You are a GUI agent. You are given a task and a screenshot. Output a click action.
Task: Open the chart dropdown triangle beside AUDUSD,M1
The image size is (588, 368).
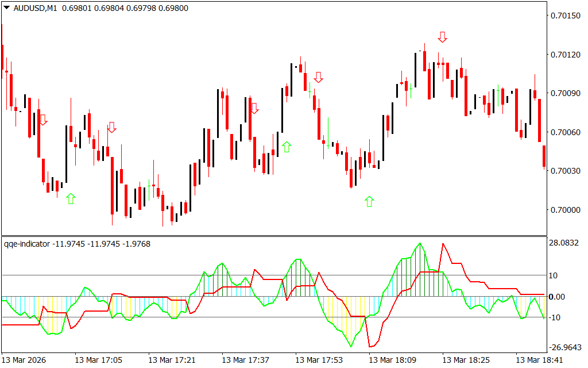point(6,8)
